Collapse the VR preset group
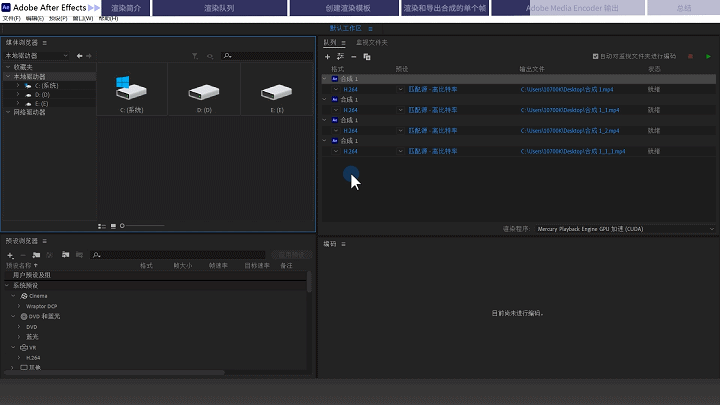The image size is (720, 405). (x=13, y=348)
